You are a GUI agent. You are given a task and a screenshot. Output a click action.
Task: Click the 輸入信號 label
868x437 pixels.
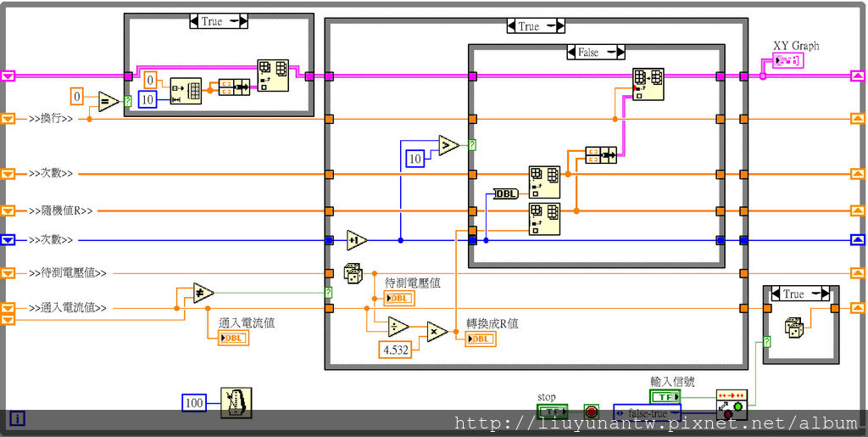672,382
